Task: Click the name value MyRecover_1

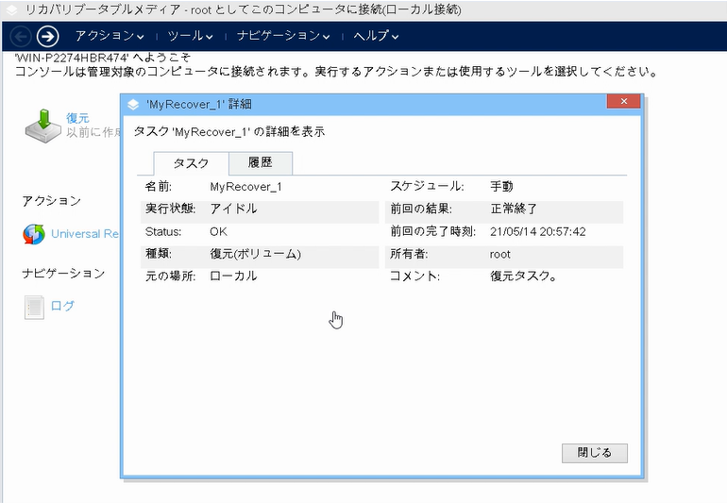Action: tap(246, 187)
